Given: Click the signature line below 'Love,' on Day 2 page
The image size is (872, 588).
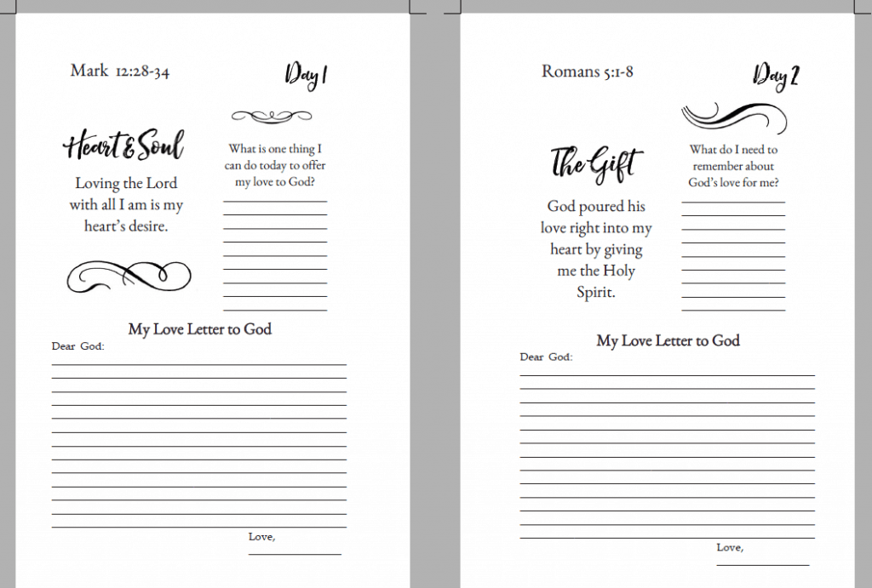Looking at the screenshot, I should [763, 564].
